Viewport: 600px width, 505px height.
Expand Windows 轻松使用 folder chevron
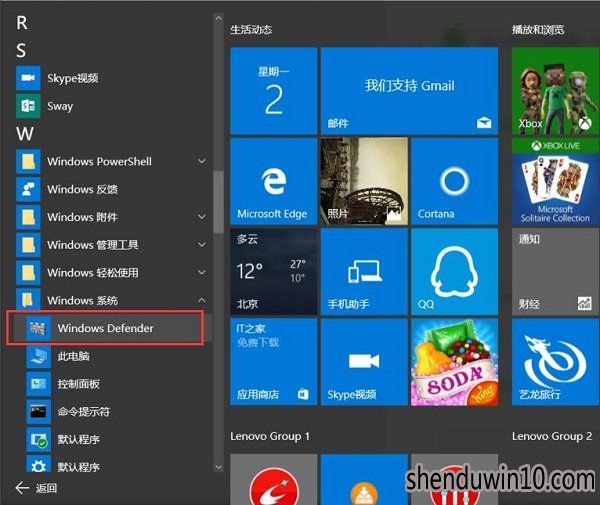pos(202,273)
